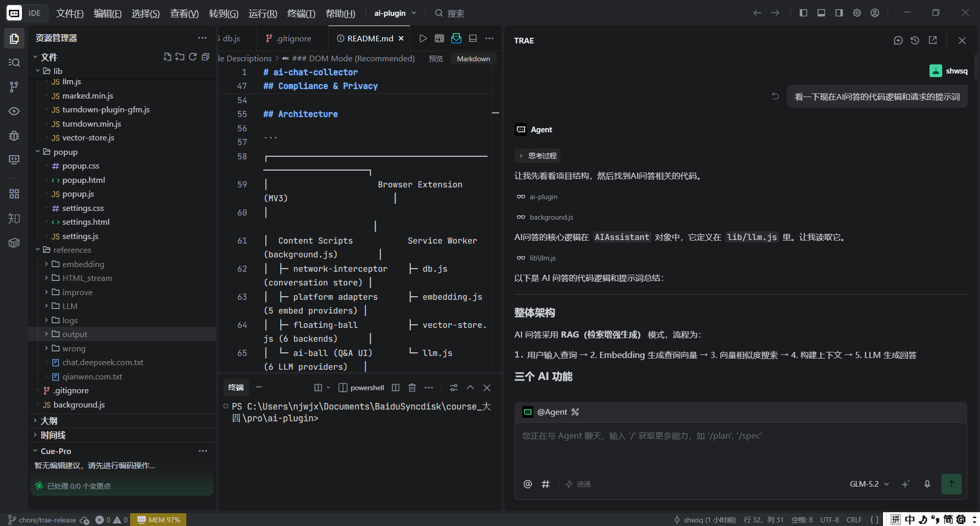Screen dimensions: 980x526
Task: Close the terminal panel
Action: tap(487, 388)
